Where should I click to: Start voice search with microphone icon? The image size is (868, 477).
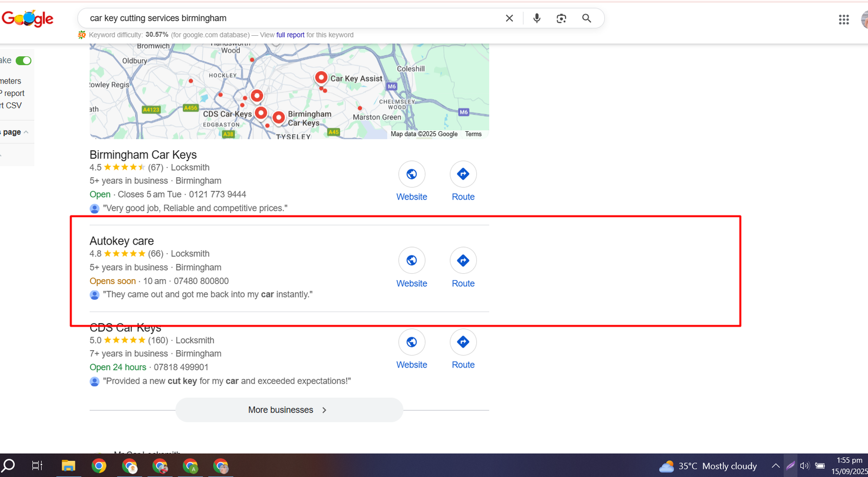click(x=537, y=18)
